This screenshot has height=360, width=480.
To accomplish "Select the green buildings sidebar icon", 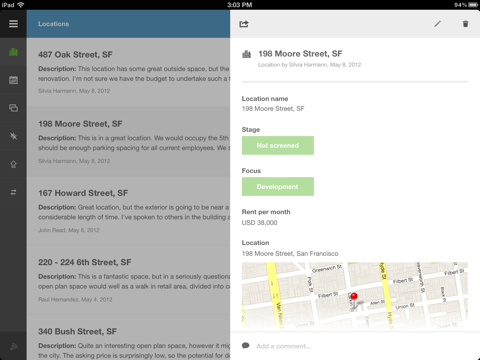I will click(x=13, y=52).
